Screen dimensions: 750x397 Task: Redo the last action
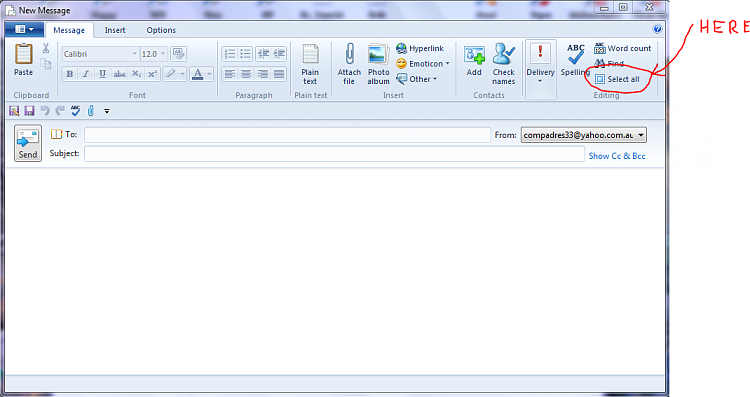point(60,111)
